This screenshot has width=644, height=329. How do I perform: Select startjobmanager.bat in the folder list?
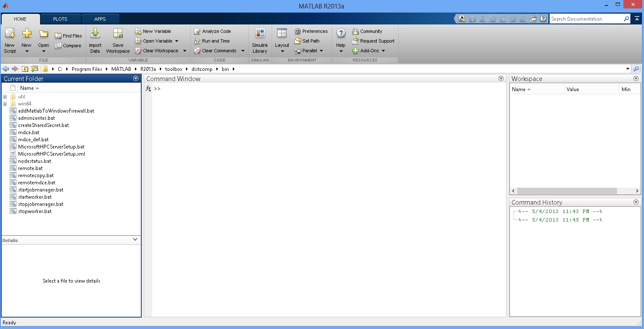coord(40,190)
